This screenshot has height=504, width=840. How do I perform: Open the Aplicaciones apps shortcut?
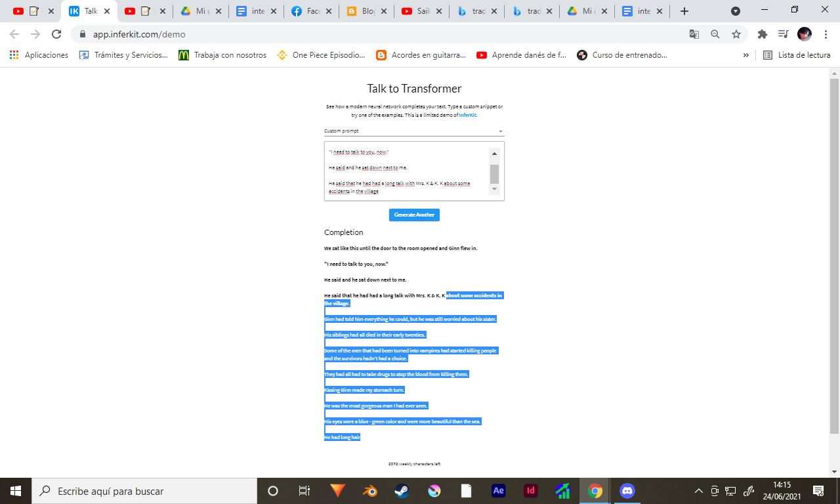[39, 55]
